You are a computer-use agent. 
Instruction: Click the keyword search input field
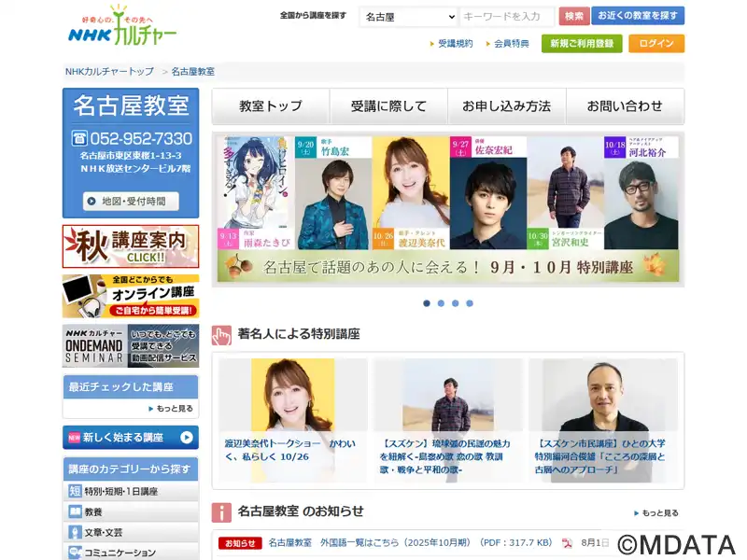pos(507,17)
